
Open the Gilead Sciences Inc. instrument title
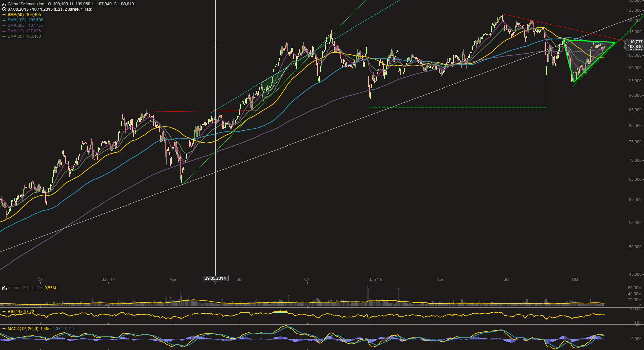[x=26, y=4]
